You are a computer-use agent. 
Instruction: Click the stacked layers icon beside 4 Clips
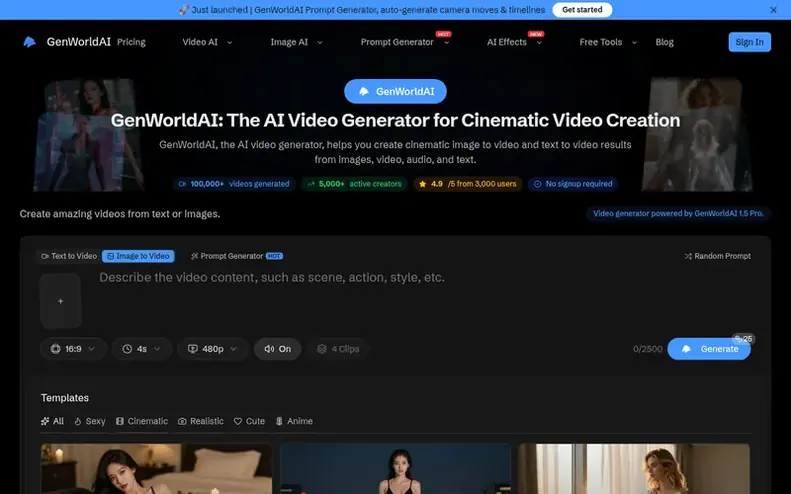pos(322,349)
